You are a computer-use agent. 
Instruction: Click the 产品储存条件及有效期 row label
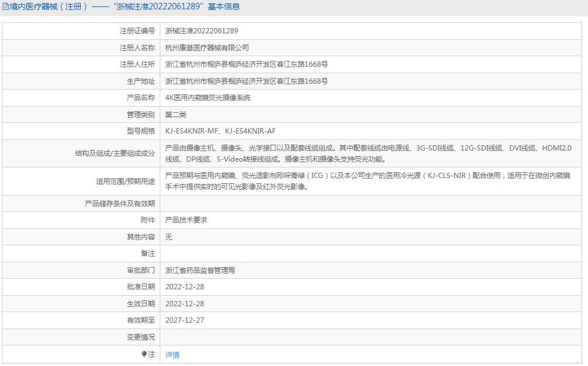[x=120, y=204]
